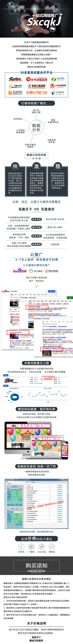
Task: Click the 用户的搜索习惯 label
Action: [36, 111]
